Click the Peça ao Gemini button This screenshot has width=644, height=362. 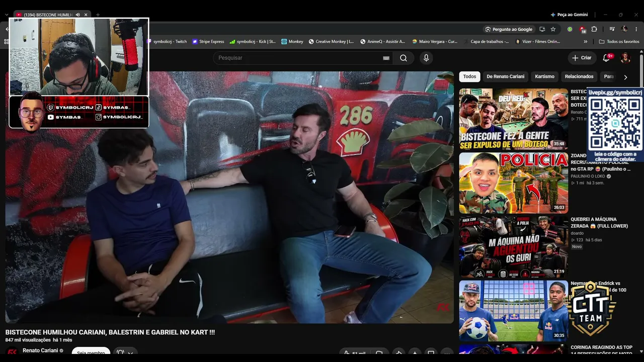point(569,15)
